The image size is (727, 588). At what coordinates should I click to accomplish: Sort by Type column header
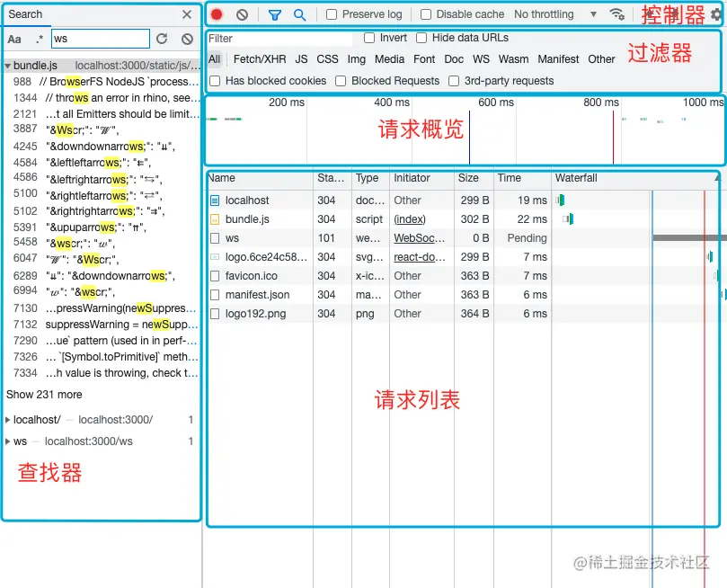point(370,178)
